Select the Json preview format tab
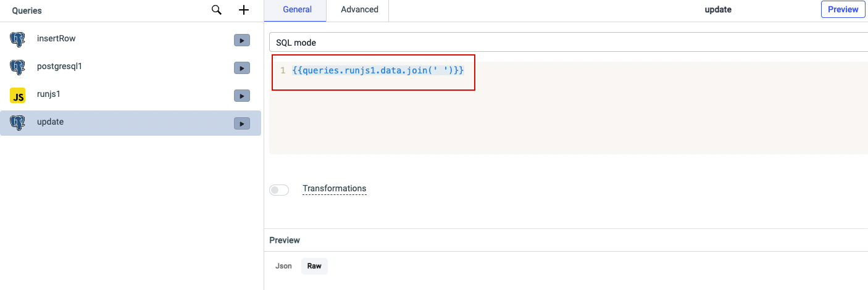Screen dimensions: 868x290 (x=283, y=266)
